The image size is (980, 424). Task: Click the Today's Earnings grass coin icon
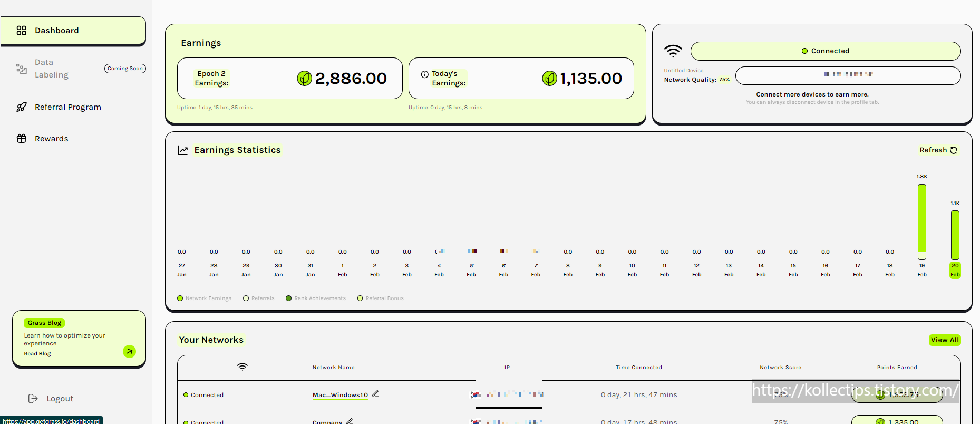tap(549, 79)
